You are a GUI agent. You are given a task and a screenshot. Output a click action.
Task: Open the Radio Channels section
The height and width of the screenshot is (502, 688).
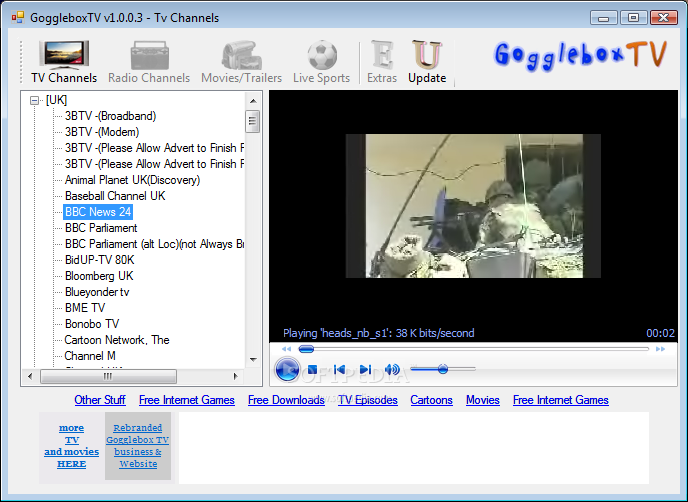coord(149,61)
